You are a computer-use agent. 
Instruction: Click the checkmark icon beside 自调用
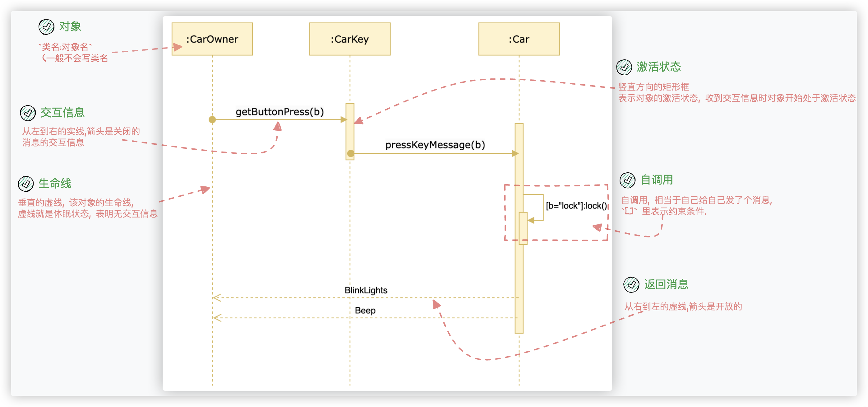pyautogui.click(x=627, y=180)
